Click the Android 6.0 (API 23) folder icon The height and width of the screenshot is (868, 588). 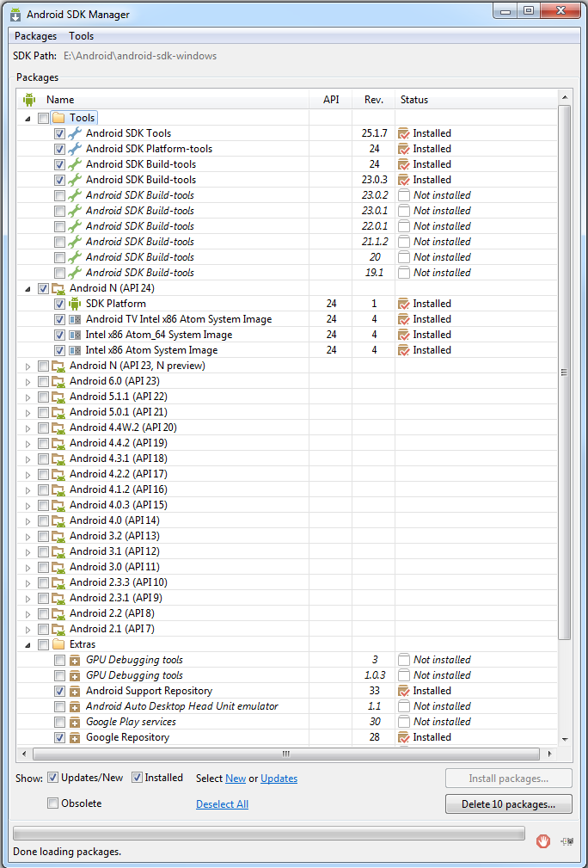pyautogui.click(x=58, y=381)
